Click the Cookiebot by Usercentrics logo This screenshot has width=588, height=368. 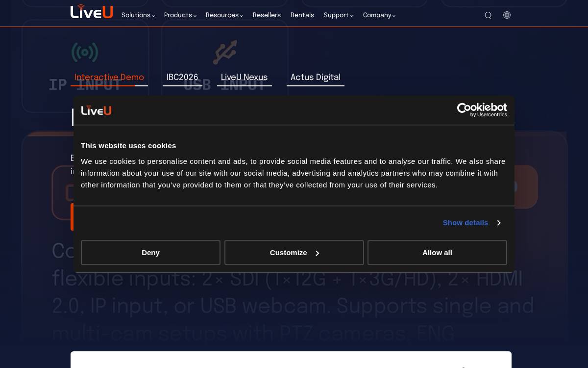coord(482,110)
